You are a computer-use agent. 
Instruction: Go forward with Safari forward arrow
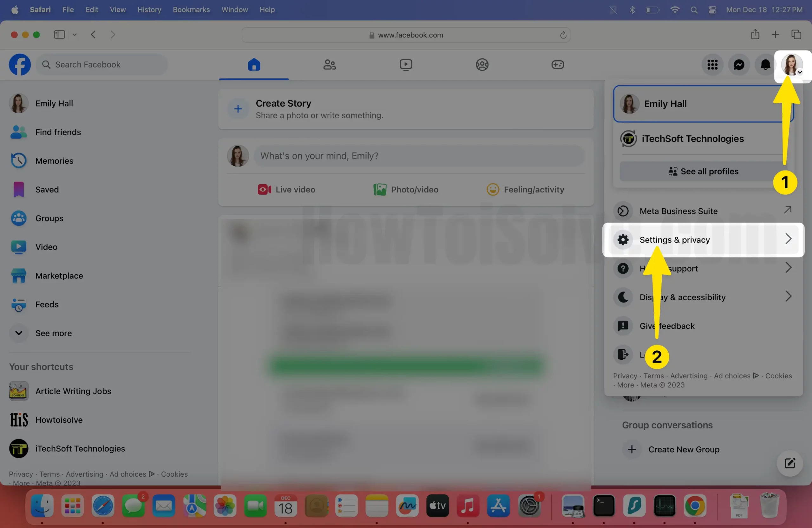(x=113, y=35)
